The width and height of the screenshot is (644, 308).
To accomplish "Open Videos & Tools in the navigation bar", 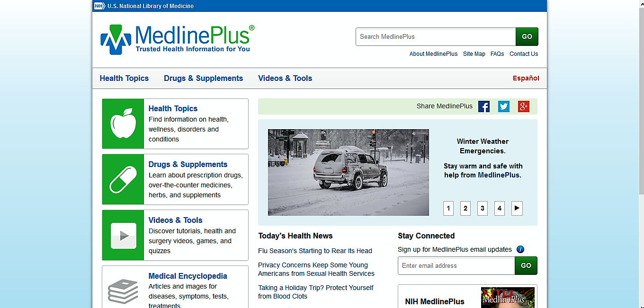I will 285,79.
